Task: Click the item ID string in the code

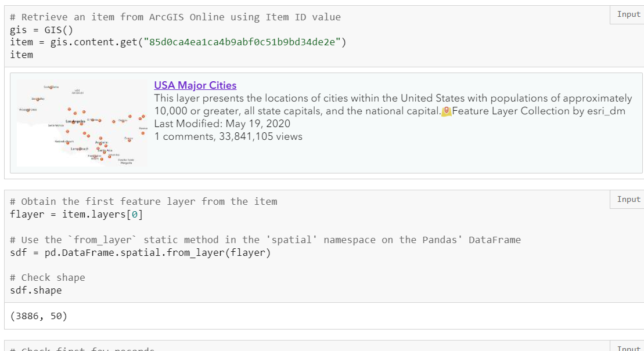Action: click(244, 42)
